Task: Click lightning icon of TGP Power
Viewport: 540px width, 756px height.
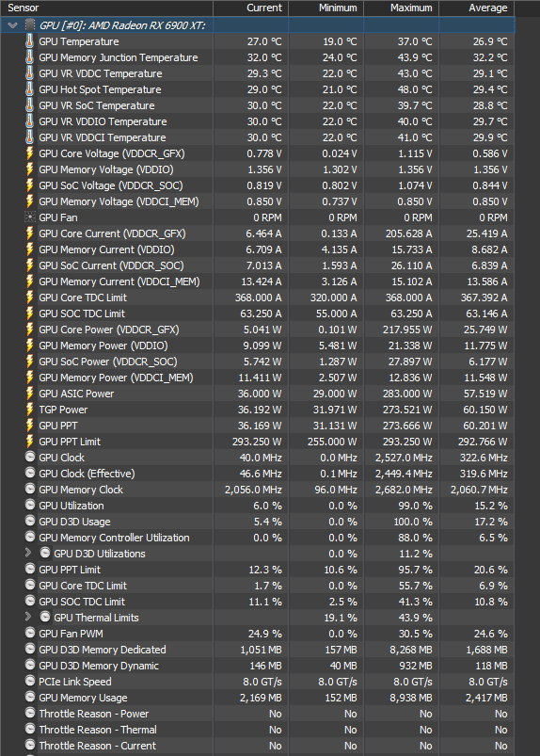Action: 30,410
